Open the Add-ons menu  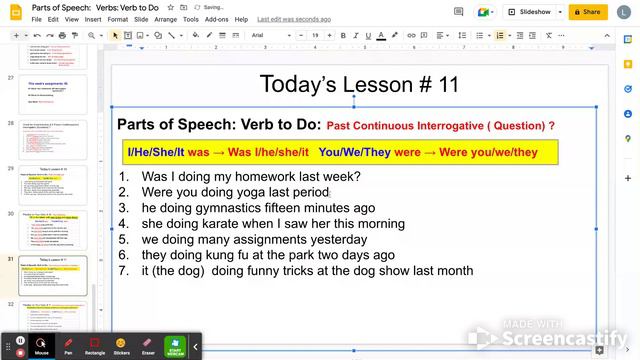point(216,19)
